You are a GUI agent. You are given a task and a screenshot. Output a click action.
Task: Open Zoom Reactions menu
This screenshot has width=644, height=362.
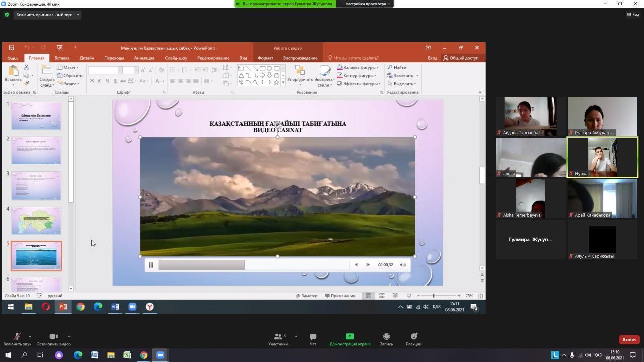pos(413,339)
